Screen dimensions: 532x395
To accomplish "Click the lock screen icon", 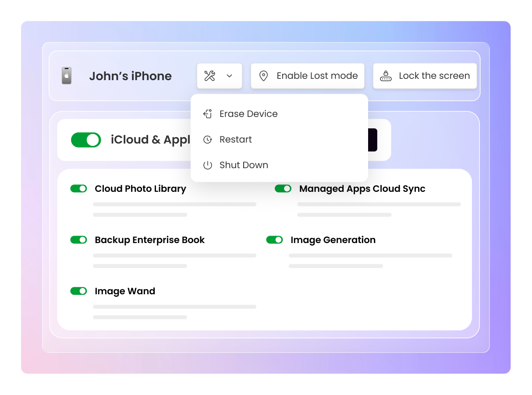I will [386, 76].
